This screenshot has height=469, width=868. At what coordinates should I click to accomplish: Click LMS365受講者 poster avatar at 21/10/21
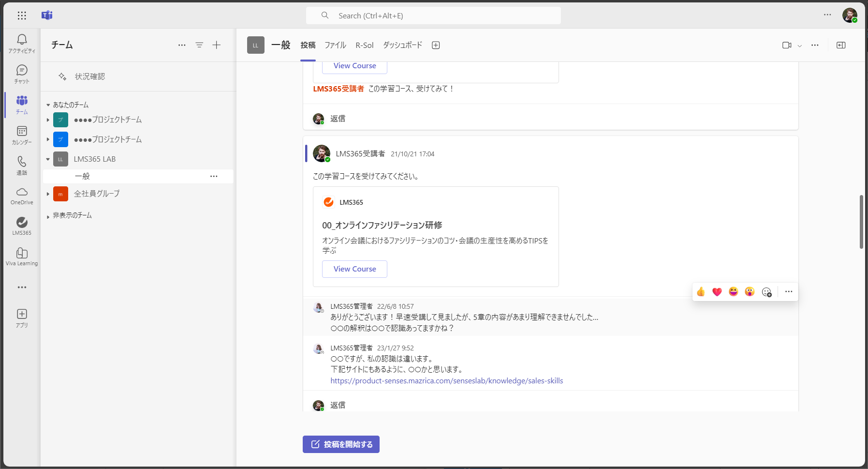[x=322, y=153]
